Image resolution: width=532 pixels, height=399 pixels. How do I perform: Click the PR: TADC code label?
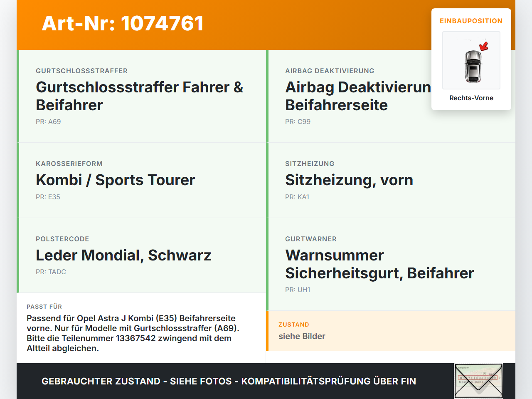(x=51, y=272)
